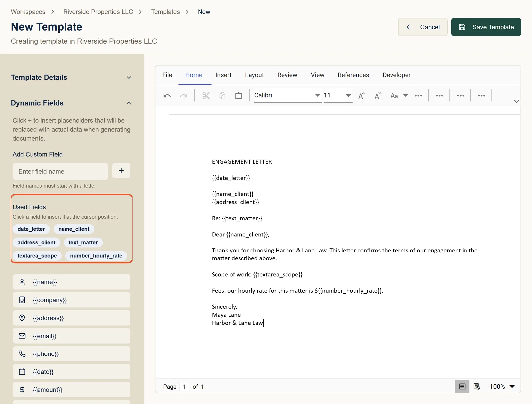Open the Calibri font name dropdown
Image resolution: width=532 pixels, height=404 pixels.
click(x=318, y=96)
